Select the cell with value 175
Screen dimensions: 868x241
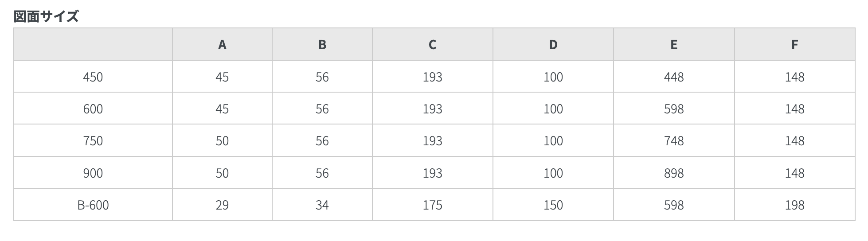[432, 205]
